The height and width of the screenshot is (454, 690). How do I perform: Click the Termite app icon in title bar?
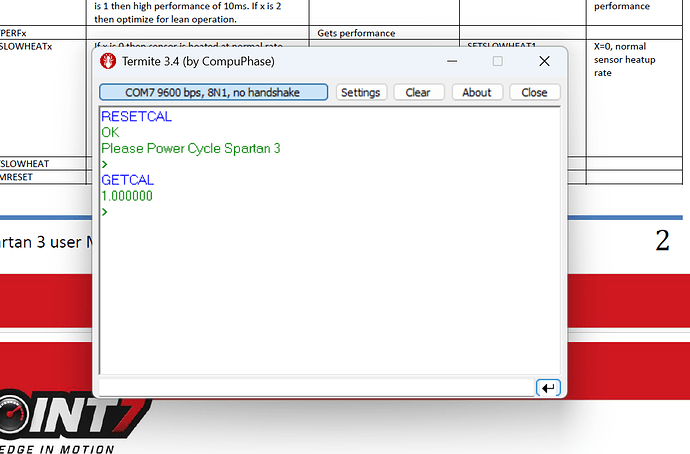pyautogui.click(x=108, y=61)
